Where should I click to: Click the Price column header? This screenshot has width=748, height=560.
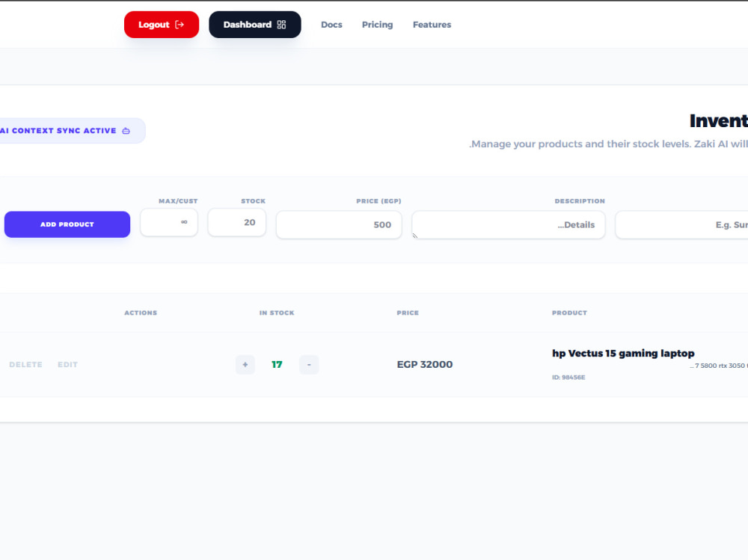tap(408, 313)
